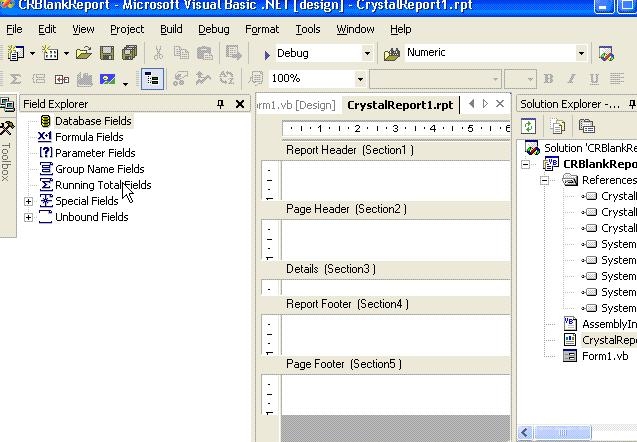Select Form1.vb in Solution Explorer
Screen dimensions: 637x442
coord(604,356)
